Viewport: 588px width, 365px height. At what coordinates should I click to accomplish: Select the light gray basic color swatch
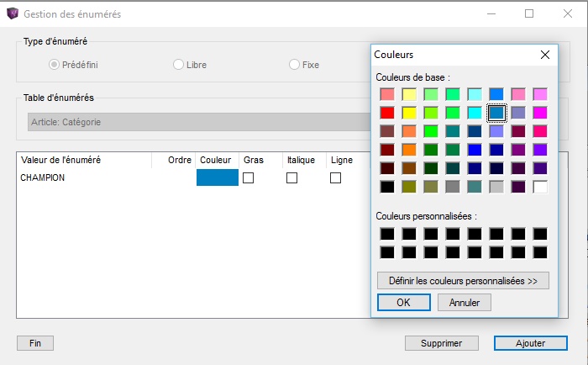click(496, 187)
